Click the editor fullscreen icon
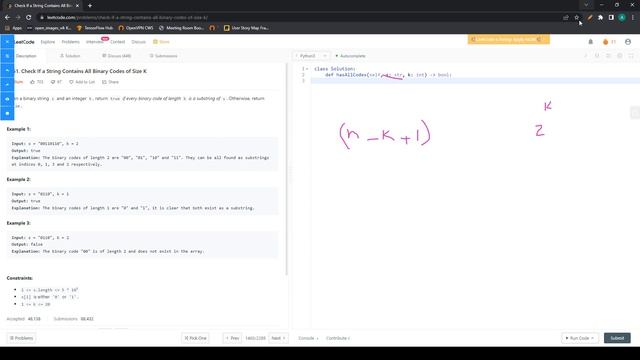This screenshot has height=360, width=640. pos(631,56)
